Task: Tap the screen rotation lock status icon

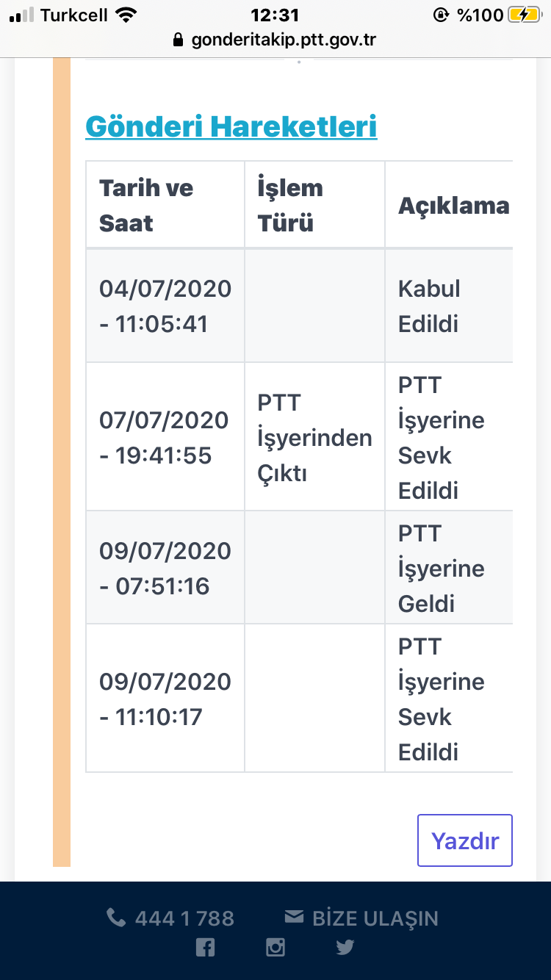Action: pos(441,15)
